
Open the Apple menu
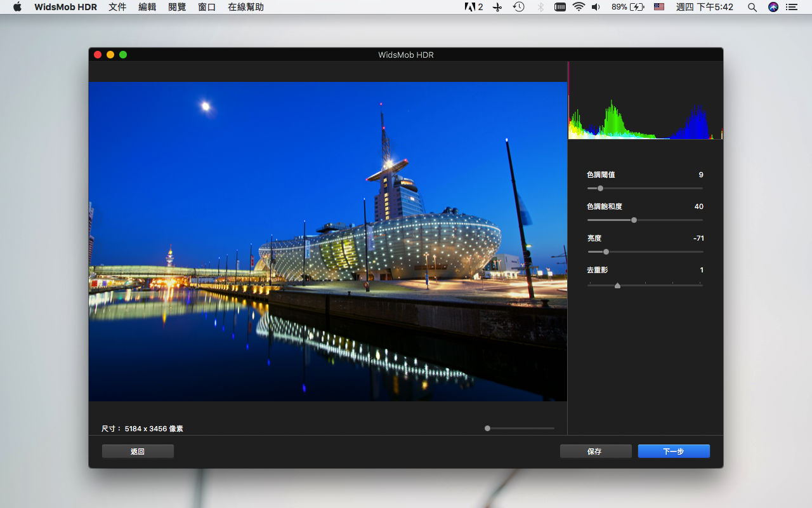17,7
